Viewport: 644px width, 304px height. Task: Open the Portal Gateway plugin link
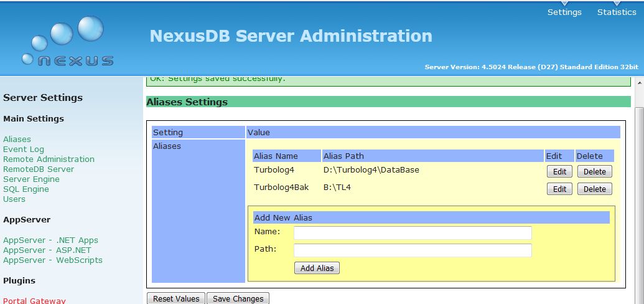pyautogui.click(x=34, y=301)
